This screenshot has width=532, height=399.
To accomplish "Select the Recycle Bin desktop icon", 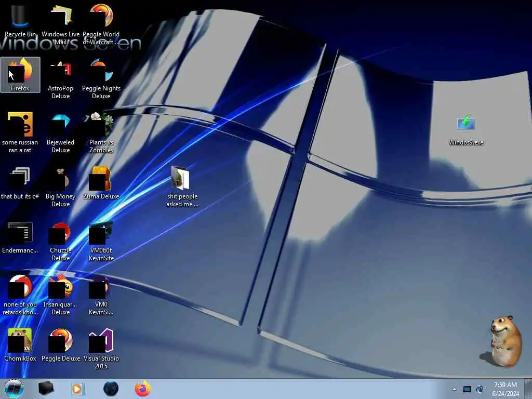I will (20, 21).
